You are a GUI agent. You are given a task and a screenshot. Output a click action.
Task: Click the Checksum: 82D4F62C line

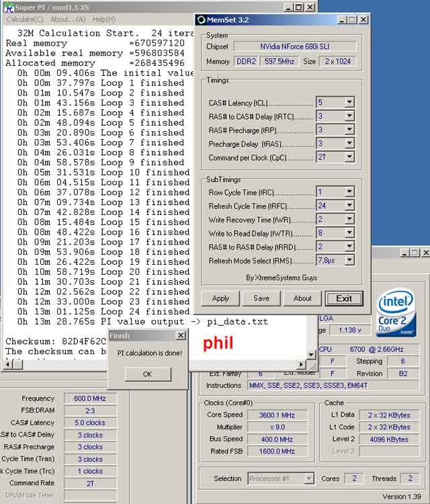click(x=56, y=341)
